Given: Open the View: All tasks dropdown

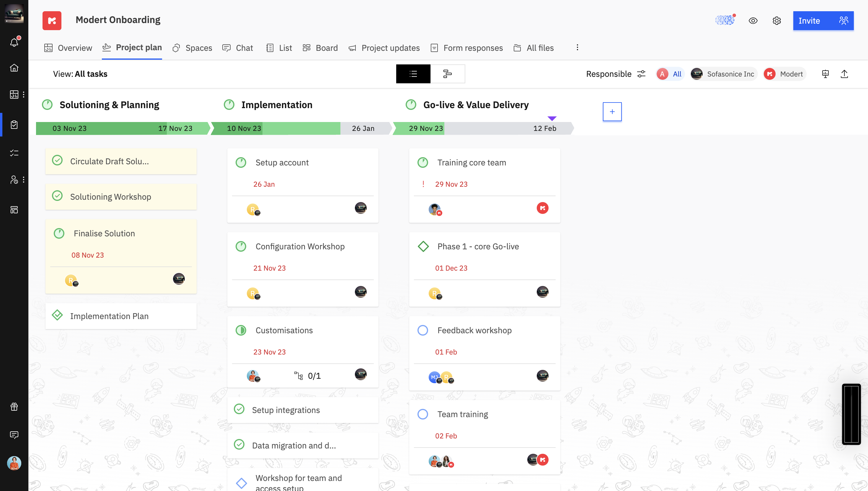Looking at the screenshot, I should tap(80, 74).
